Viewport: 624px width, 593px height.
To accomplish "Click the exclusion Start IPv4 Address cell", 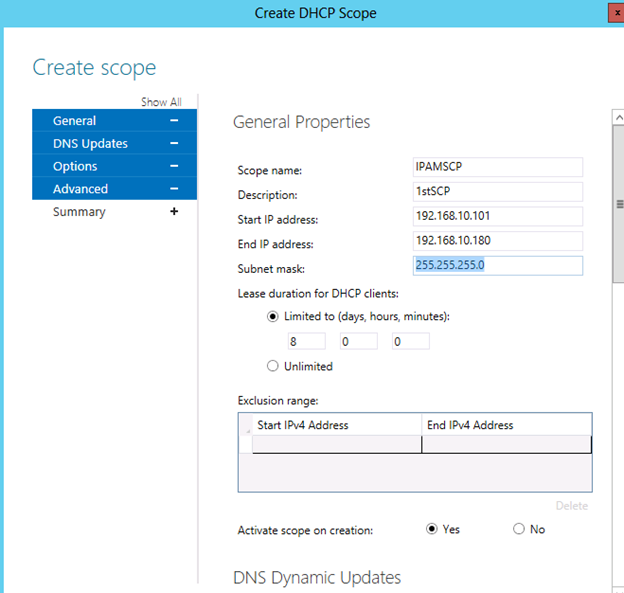I will [337, 444].
